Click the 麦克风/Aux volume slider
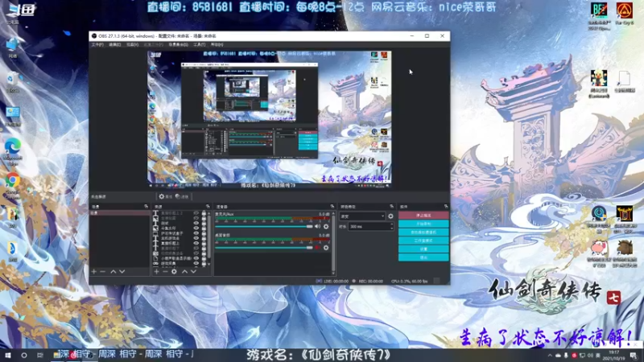644x362 pixels. click(x=264, y=227)
